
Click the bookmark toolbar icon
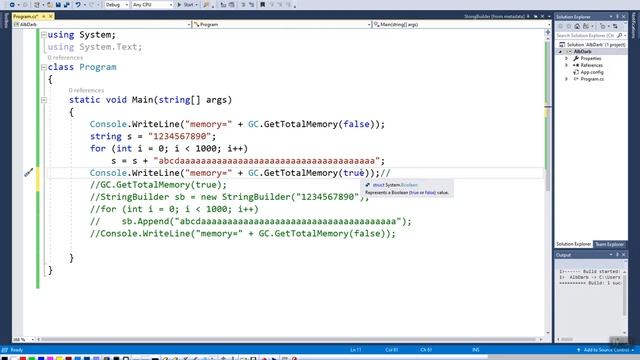click(x=262, y=5)
